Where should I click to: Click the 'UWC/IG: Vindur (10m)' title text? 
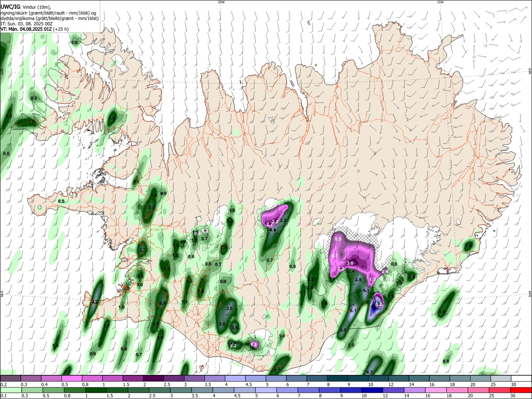[x=25, y=6]
